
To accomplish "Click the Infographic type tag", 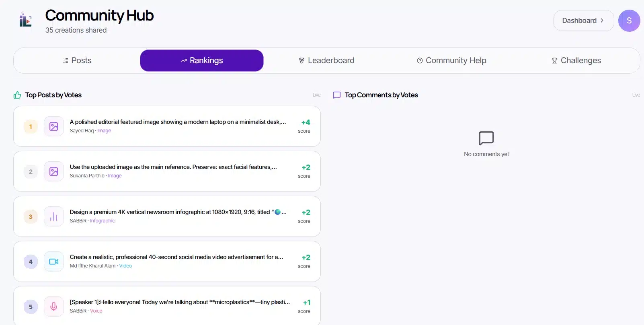I will [x=103, y=221].
